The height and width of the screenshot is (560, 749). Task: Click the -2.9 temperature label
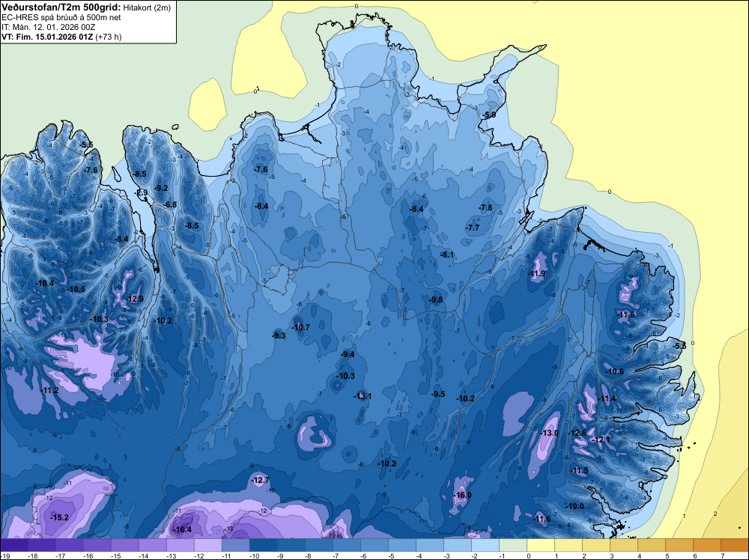(141, 192)
